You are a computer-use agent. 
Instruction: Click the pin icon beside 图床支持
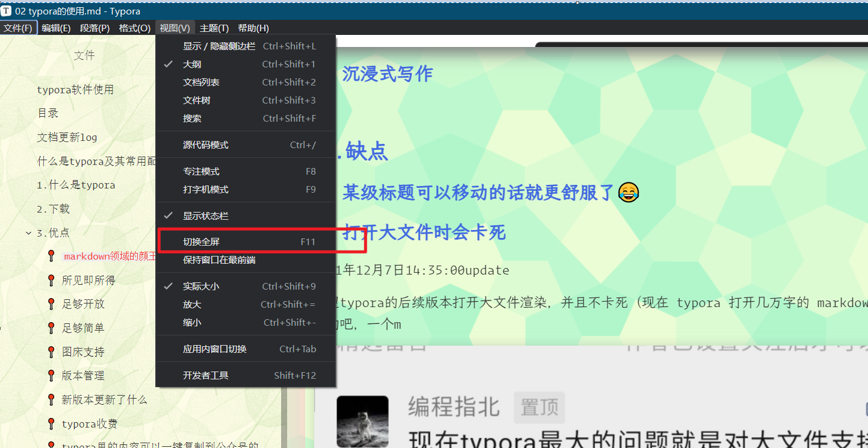[51, 352]
